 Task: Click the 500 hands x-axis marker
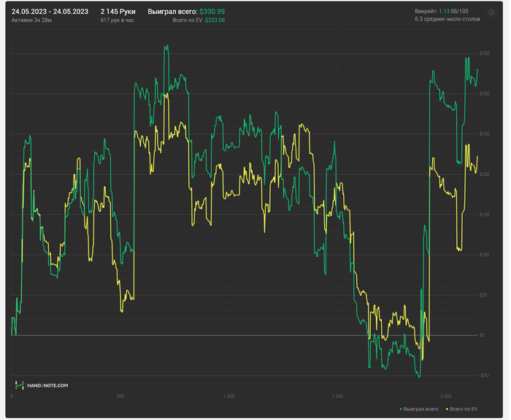point(120,397)
